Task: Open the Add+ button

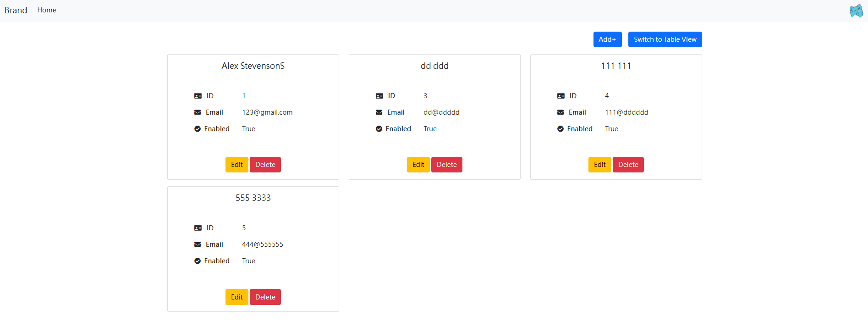Action: (607, 39)
